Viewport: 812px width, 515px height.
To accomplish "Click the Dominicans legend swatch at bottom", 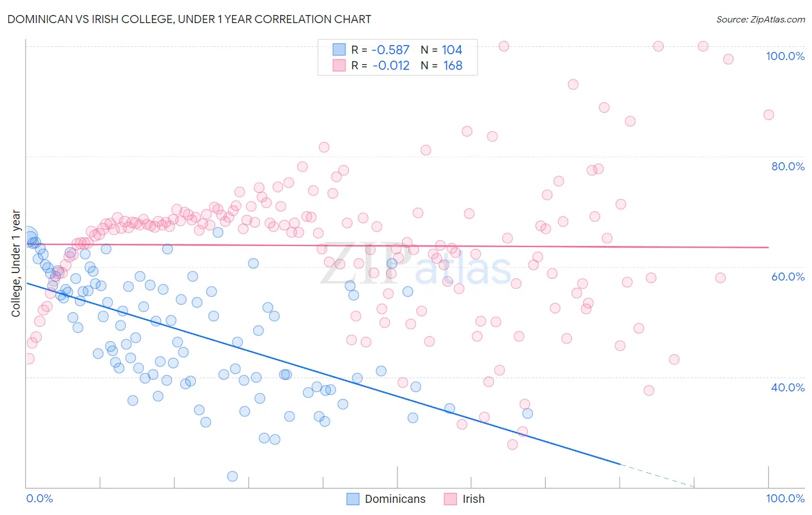I will point(353,499).
